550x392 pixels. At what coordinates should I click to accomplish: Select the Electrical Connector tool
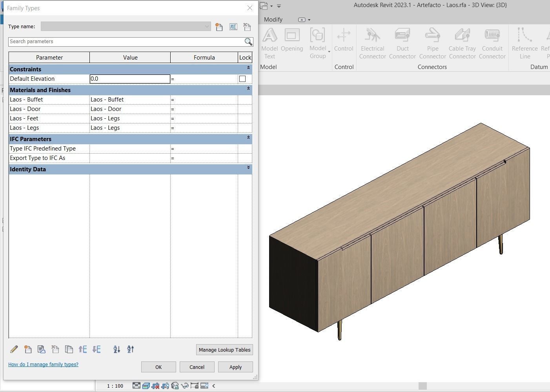(x=373, y=44)
